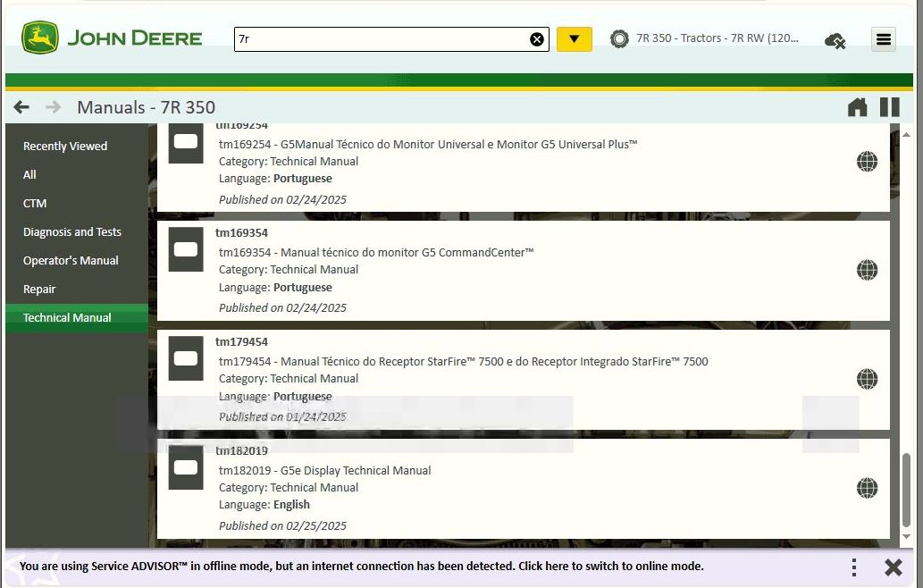Click the tm179454 manual thumbnail icon
The width and height of the screenshot is (923, 588).
(186, 358)
